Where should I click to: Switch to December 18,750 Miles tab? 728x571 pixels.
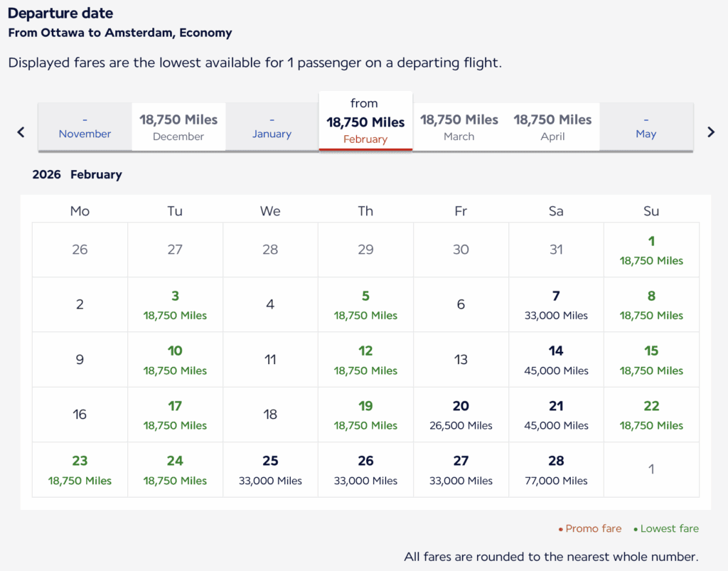[x=178, y=127]
